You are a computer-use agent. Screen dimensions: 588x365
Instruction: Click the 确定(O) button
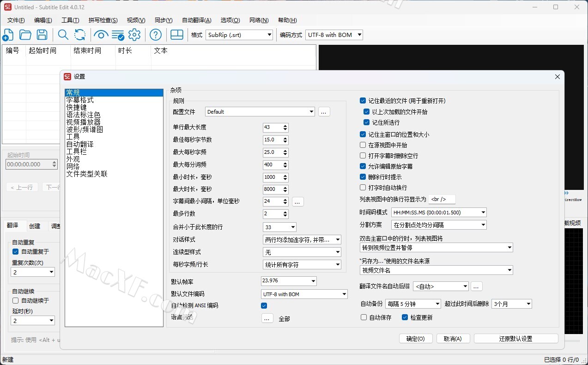click(x=416, y=339)
